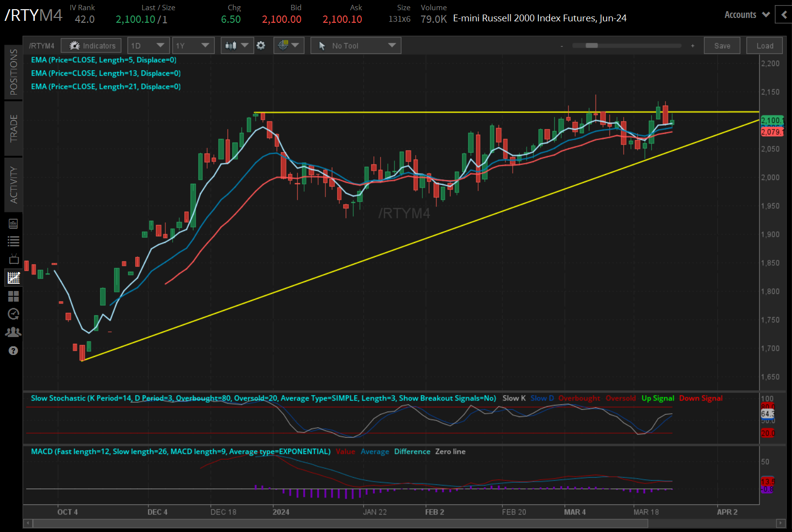This screenshot has height=532, width=792.
Task: Open the Accounts menu
Action: [747, 15]
